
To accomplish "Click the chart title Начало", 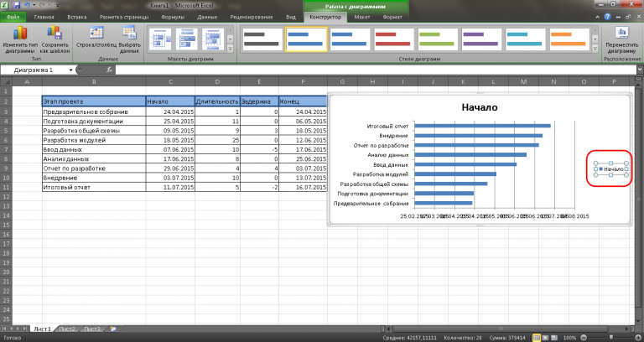I will point(480,107).
